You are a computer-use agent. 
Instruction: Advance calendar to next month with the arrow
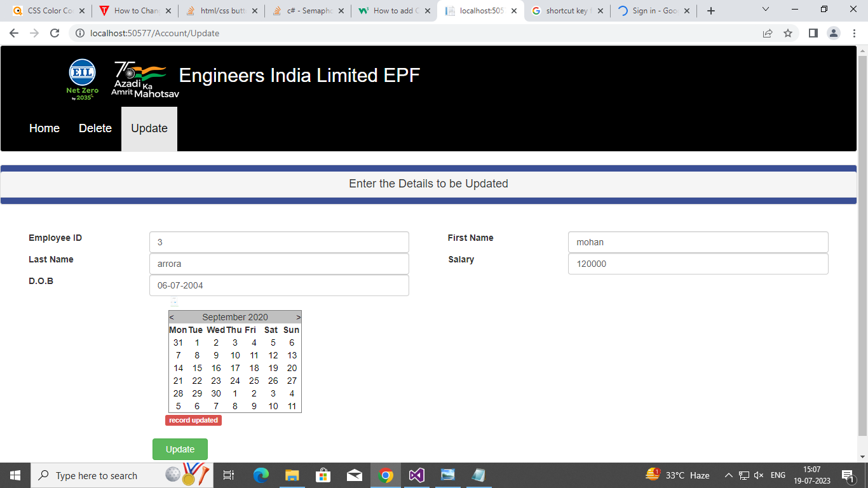297,316
